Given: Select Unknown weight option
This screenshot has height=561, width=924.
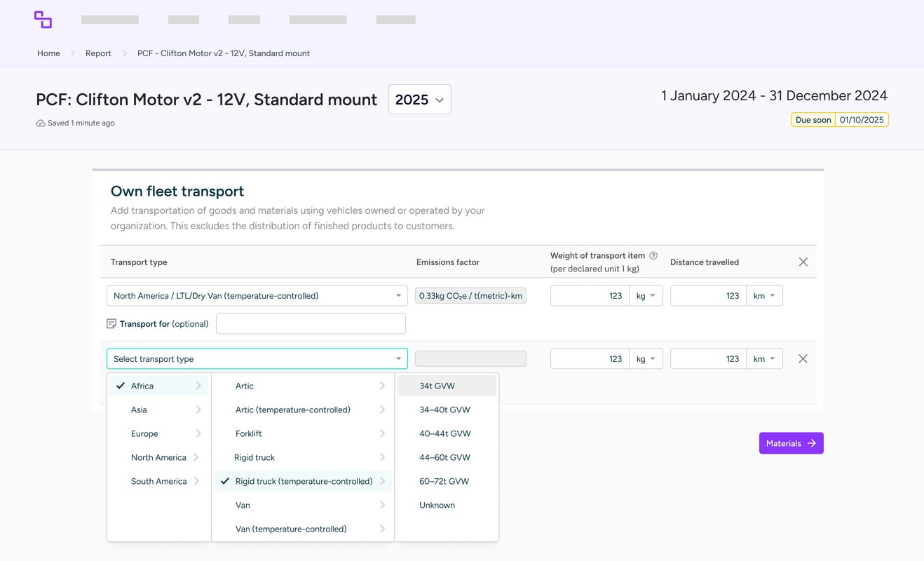Looking at the screenshot, I should click(x=437, y=505).
